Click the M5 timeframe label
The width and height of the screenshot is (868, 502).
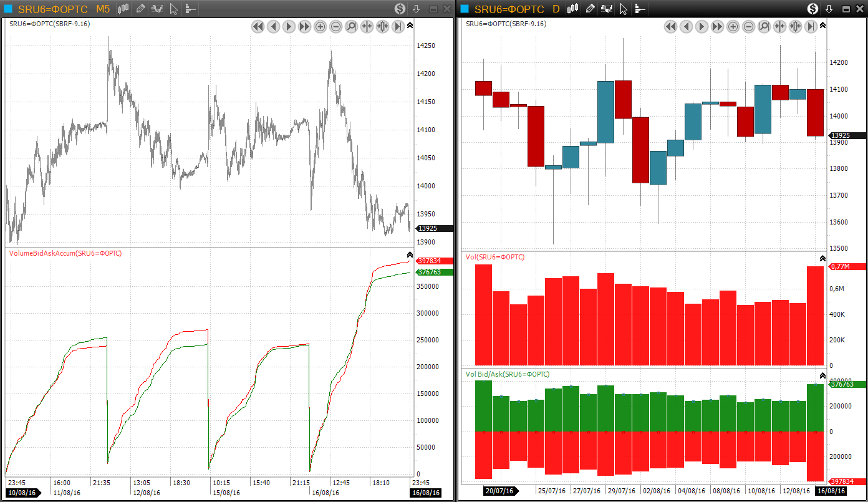103,9
